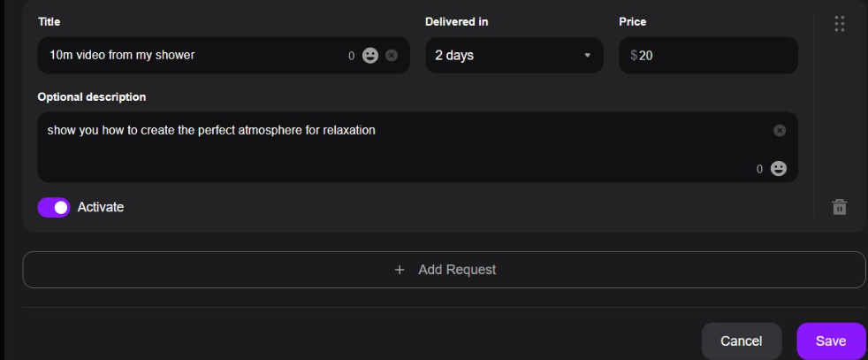Open the Delivered in dropdown

pos(514,55)
